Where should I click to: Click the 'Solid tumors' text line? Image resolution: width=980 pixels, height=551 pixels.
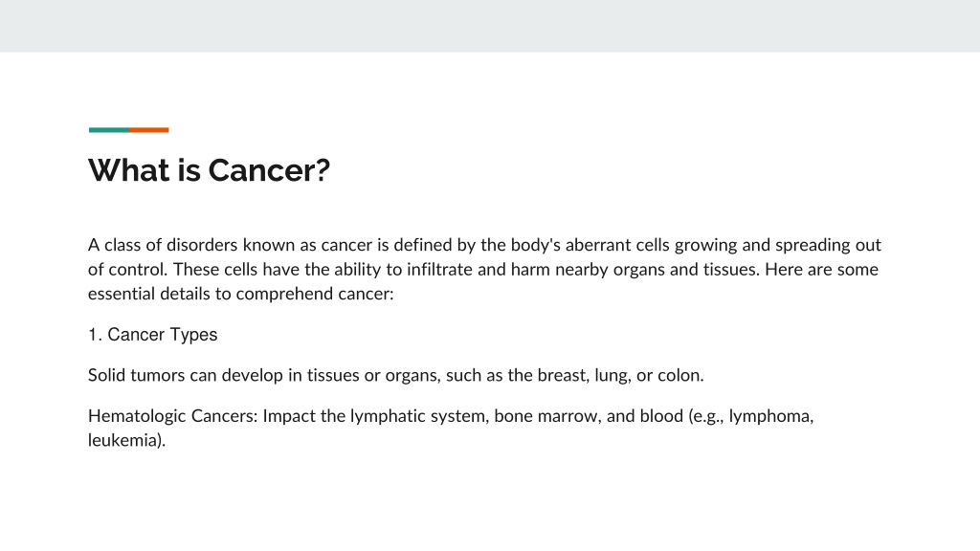395,375
